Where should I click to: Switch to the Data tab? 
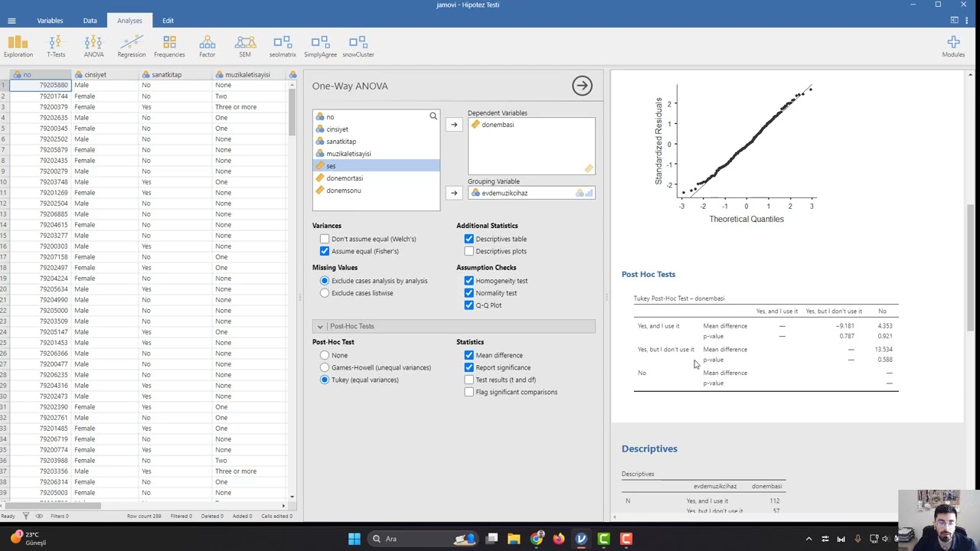point(90,21)
